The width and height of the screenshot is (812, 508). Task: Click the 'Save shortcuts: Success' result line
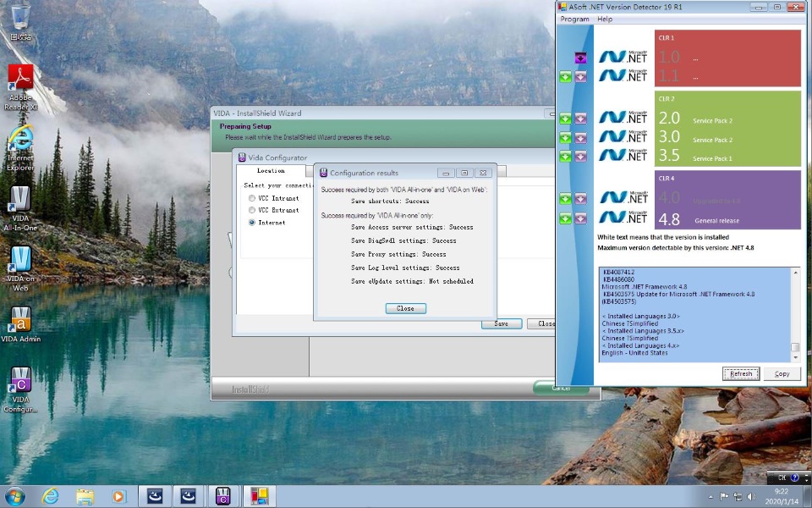click(389, 202)
